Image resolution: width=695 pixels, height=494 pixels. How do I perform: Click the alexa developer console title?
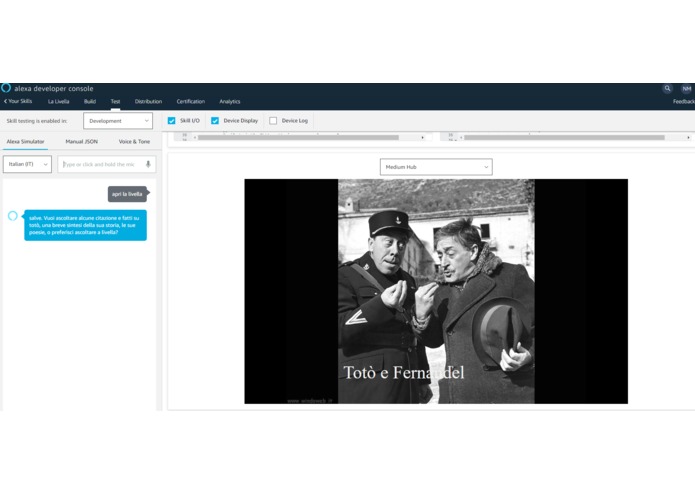54,89
